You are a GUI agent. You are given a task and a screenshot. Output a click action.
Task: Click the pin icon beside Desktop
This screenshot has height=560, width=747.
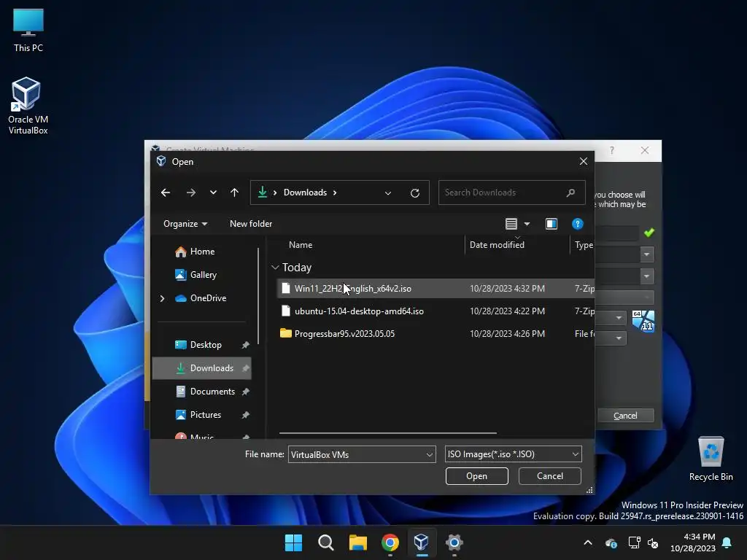pos(245,345)
